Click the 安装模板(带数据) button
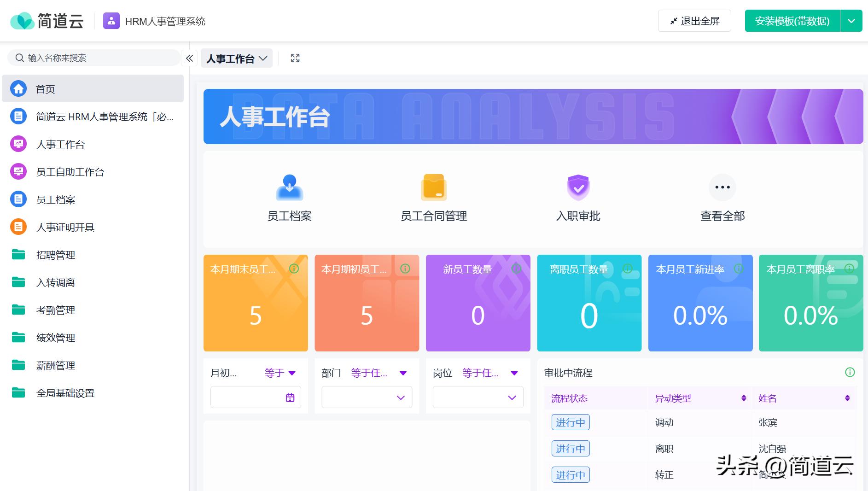The height and width of the screenshot is (491, 868). [x=792, y=21]
